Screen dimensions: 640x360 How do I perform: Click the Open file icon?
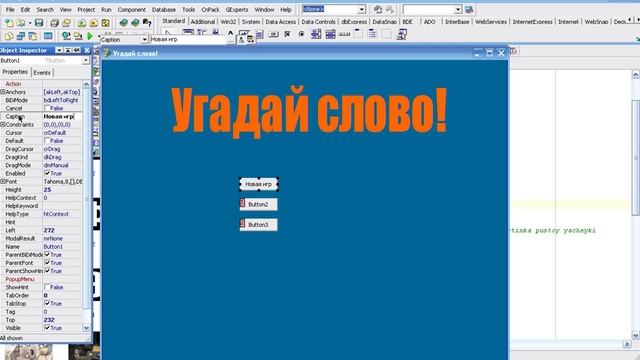point(20,23)
